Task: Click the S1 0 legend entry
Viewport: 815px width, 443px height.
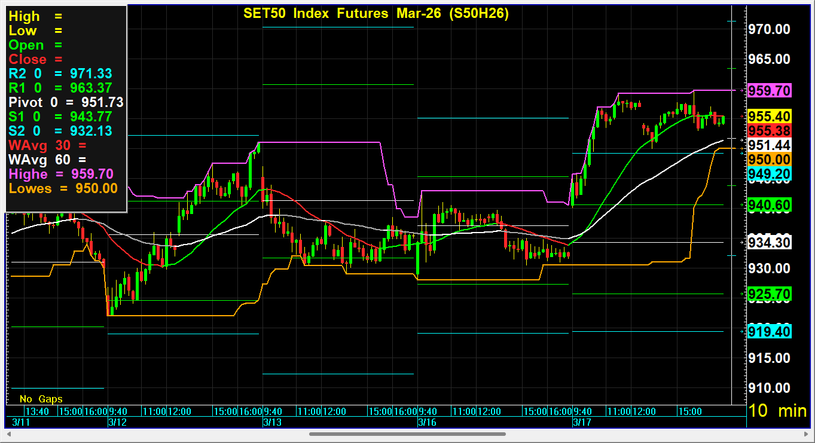Action: [x=59, y=117]
